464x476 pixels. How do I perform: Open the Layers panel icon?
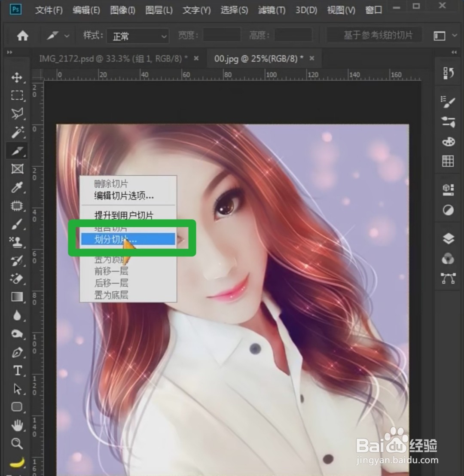[448, 238]
